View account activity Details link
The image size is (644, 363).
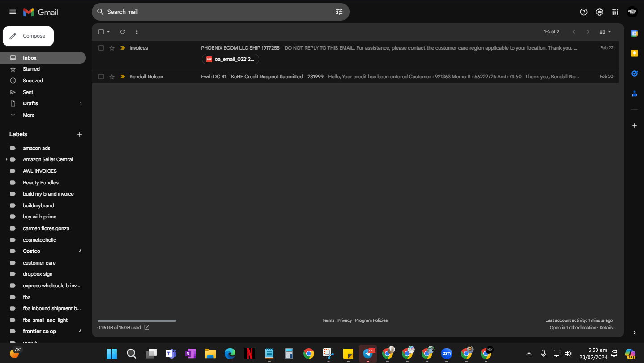pos(606,328)
